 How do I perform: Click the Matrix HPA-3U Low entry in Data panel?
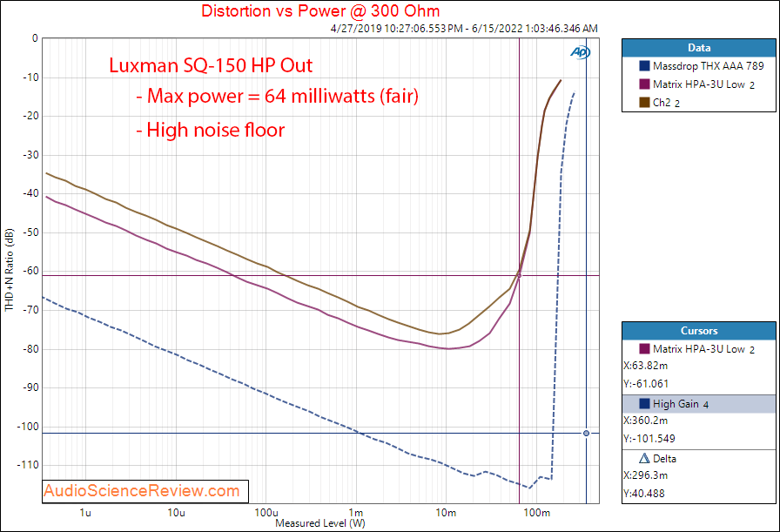point(699,84)
